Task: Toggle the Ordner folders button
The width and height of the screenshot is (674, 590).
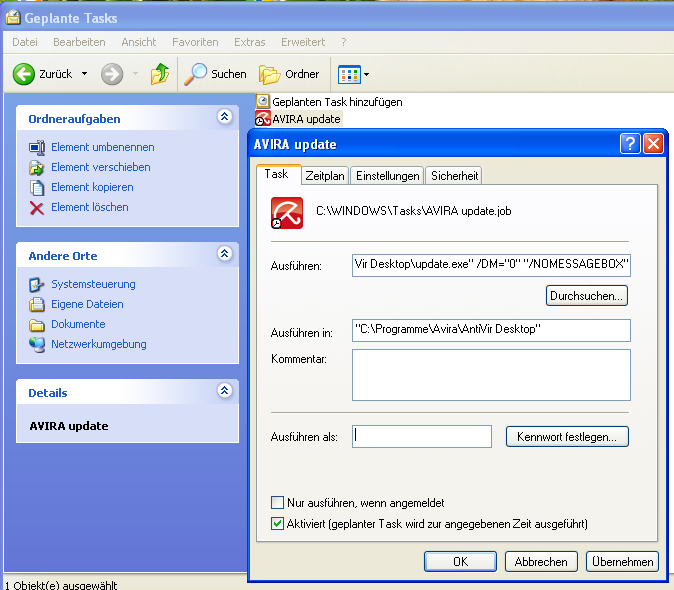Action: [289, 74]
